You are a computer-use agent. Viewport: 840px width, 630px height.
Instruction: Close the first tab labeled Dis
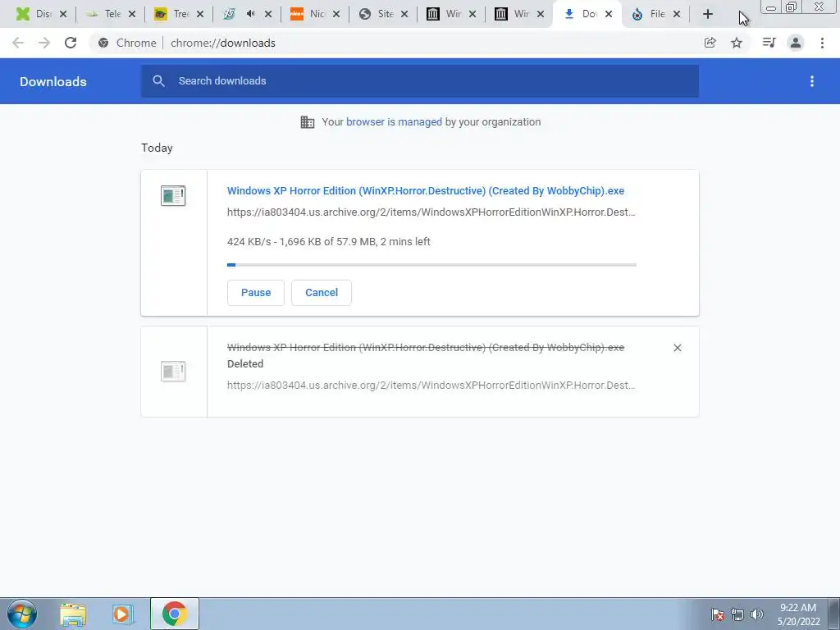(x=63, y=14)
